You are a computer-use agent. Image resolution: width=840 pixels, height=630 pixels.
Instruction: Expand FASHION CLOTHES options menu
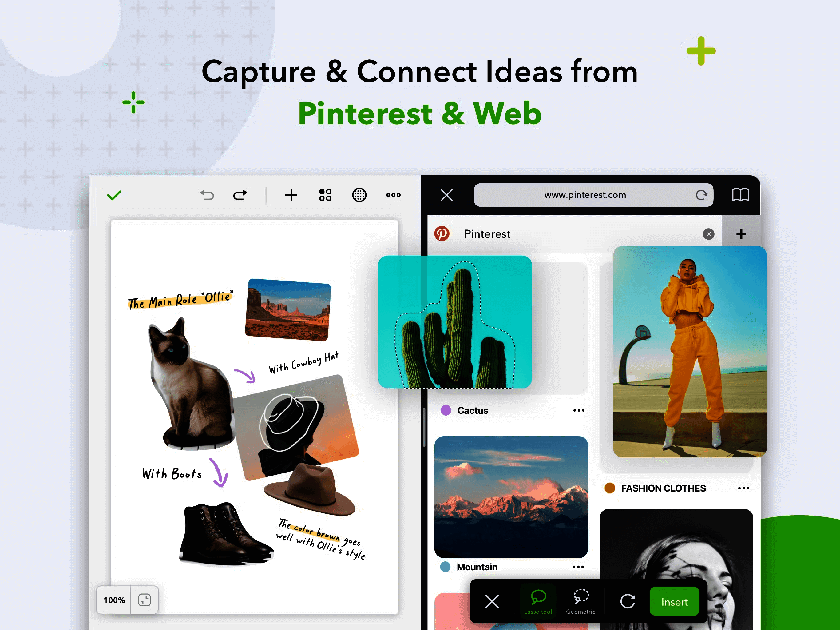[x=743, y=488]
